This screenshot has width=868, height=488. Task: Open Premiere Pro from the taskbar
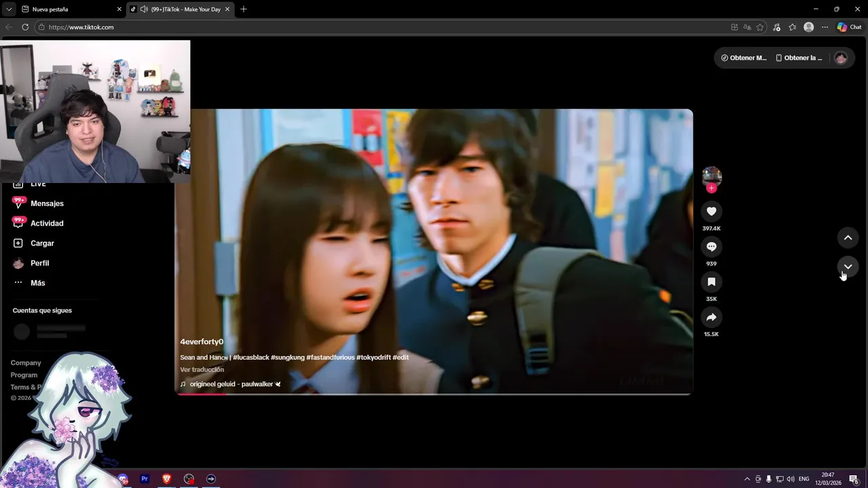pyautogui.click(x=144, y=479)
